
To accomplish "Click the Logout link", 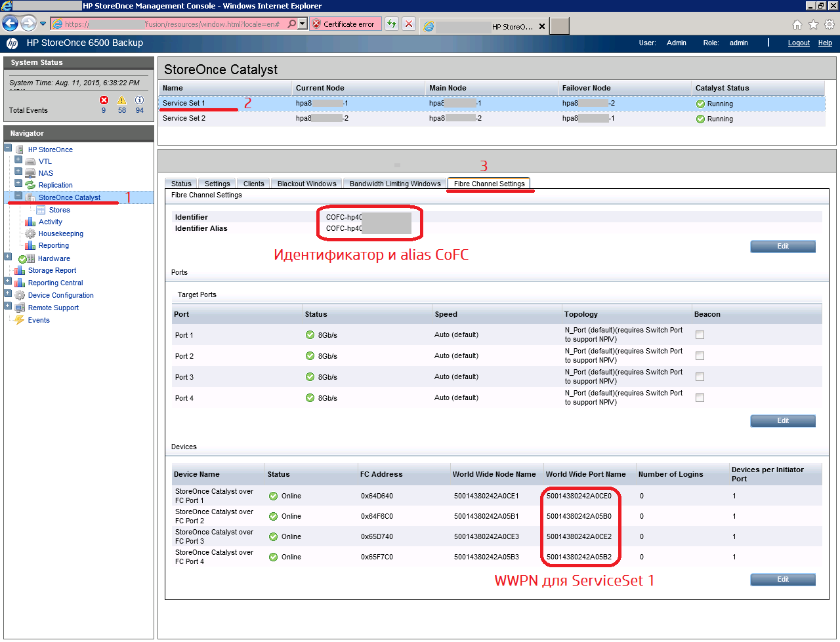I will coord(799,43).
